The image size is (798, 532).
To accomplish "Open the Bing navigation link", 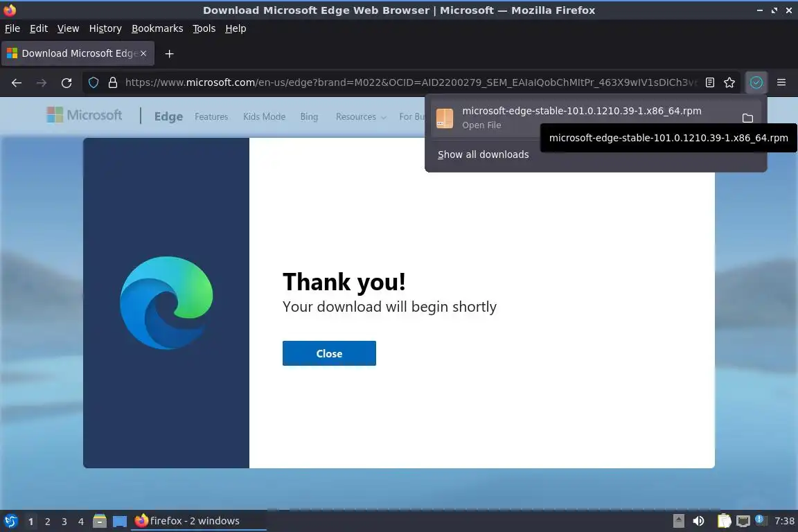I will pos(309,116).
